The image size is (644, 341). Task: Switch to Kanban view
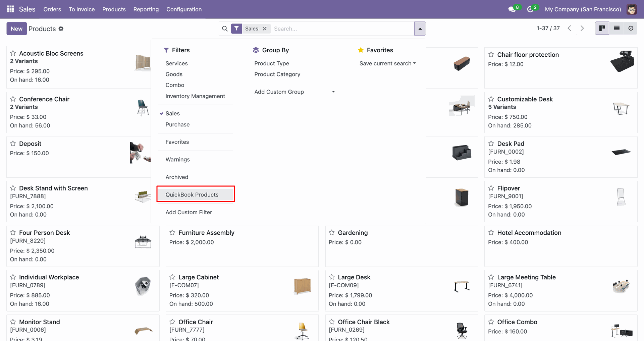(602, 29)
